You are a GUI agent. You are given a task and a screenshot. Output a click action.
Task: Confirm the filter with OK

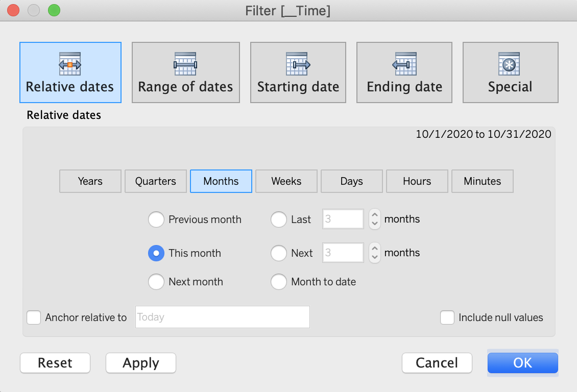click(x=522, y=363)
